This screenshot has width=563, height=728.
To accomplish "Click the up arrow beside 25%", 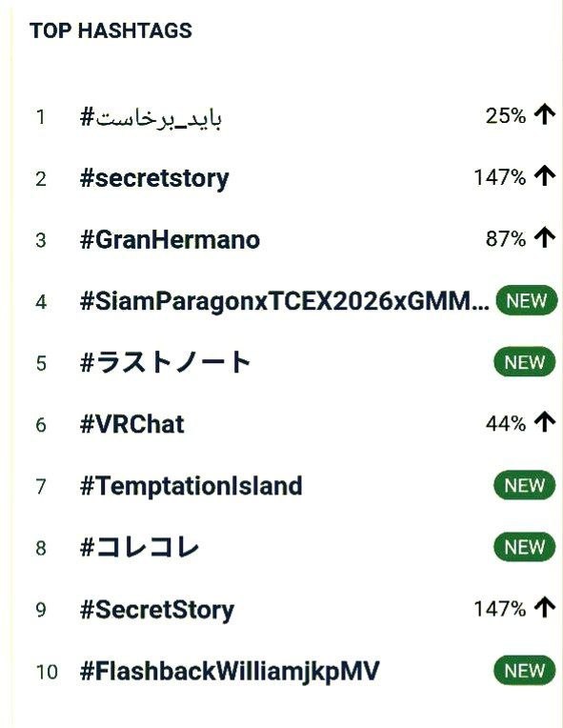I will 545,114.
